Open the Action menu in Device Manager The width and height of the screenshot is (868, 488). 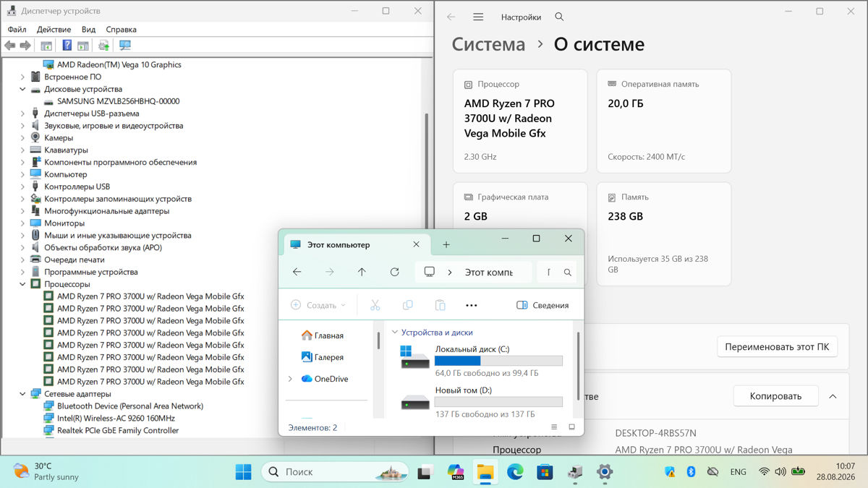pos(54,30)
